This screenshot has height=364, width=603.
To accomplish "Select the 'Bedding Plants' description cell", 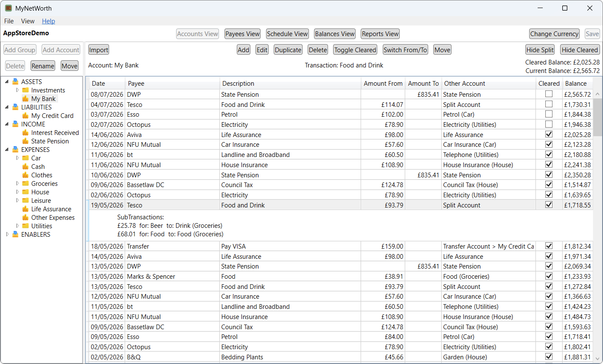I will [x=290, y=357].
